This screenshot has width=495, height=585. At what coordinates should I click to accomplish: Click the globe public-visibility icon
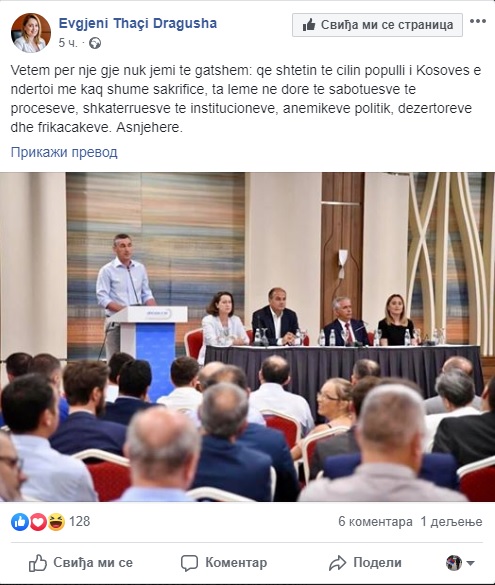click(95, 43)
